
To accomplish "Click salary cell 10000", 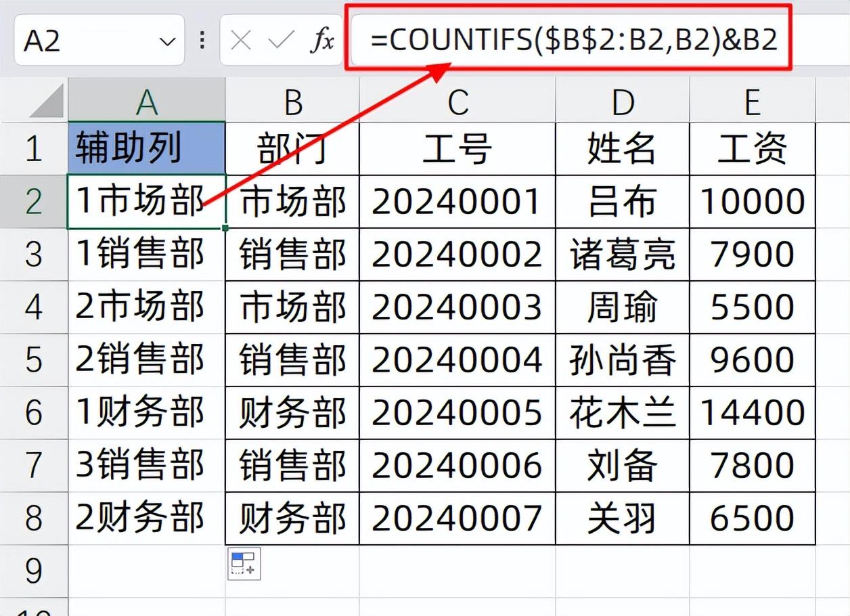I will [x=752, y=201].
